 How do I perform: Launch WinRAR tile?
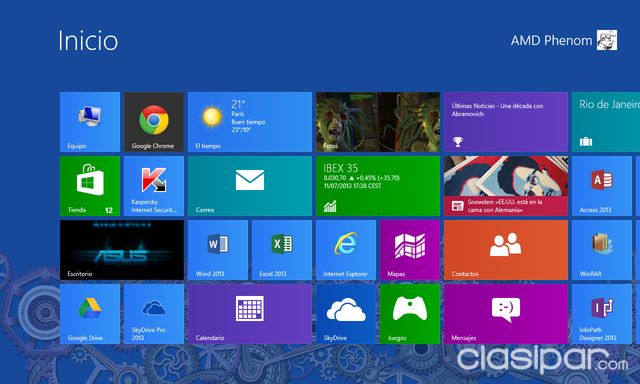(602, 250)
